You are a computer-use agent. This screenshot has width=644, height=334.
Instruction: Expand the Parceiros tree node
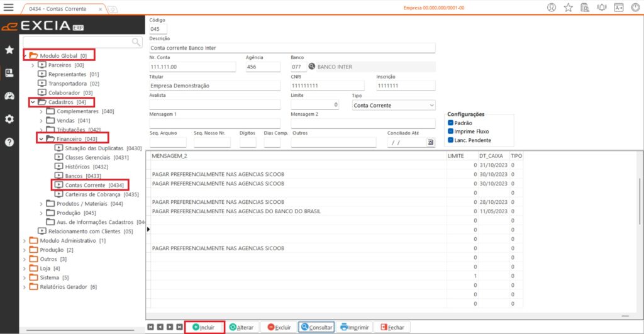tap(33, 65)
